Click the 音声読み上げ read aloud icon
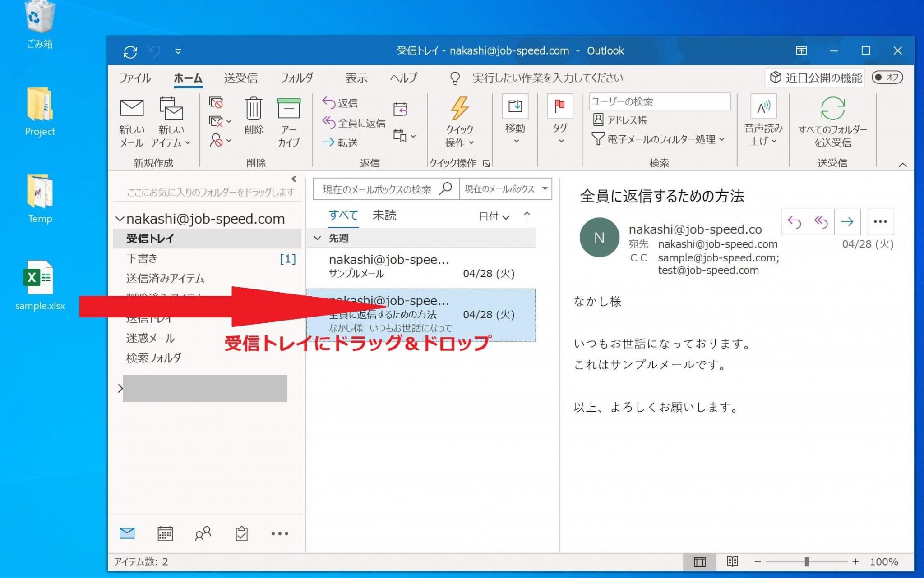The image size is (924, 578). pyautogui.click(x=763, y=107)
